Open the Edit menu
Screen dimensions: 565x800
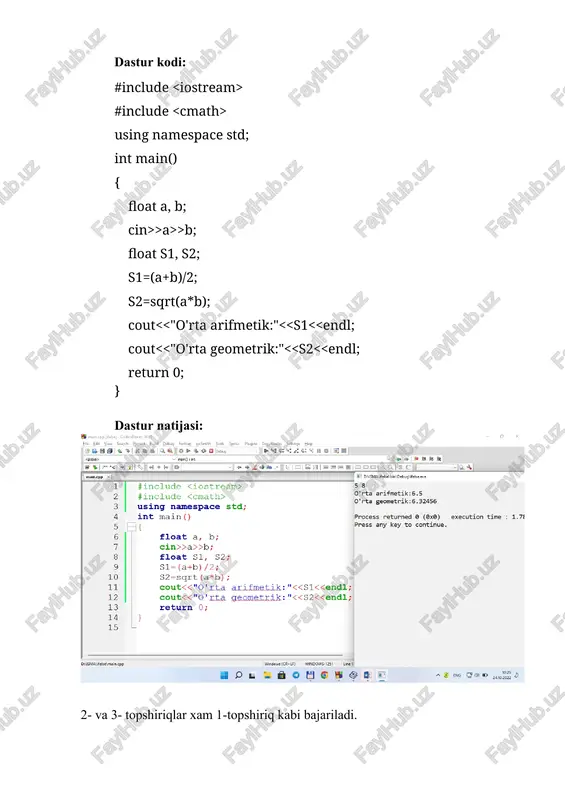click(x=96, y=444)
